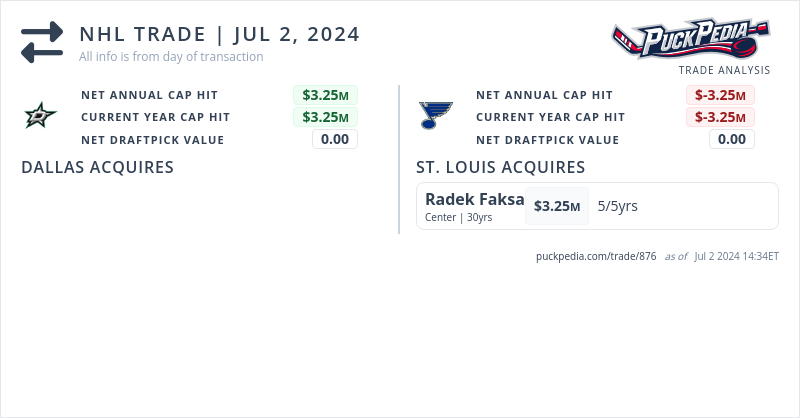Click the St. Louis Acquires heading
The width and height of the screenshot is (800, 418).
tap(500, 167)
